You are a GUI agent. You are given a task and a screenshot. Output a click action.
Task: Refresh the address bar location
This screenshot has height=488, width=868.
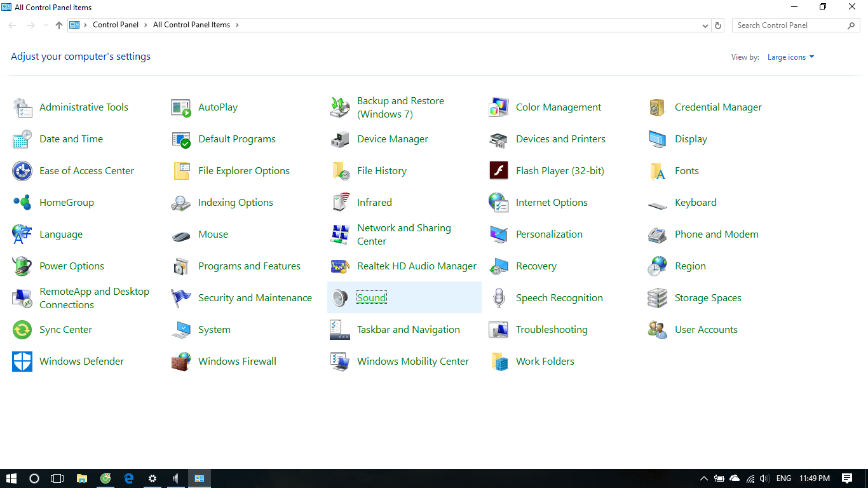(x=718, y=25)
